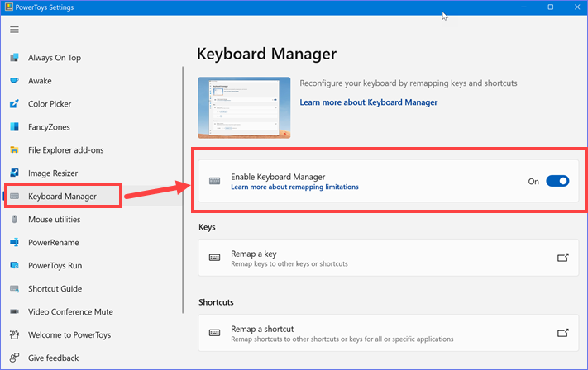The width and height of the screenshot is (588, 370).
Task: Collapse the hamburger navigation menu
Action: click(x=14, y=30)
